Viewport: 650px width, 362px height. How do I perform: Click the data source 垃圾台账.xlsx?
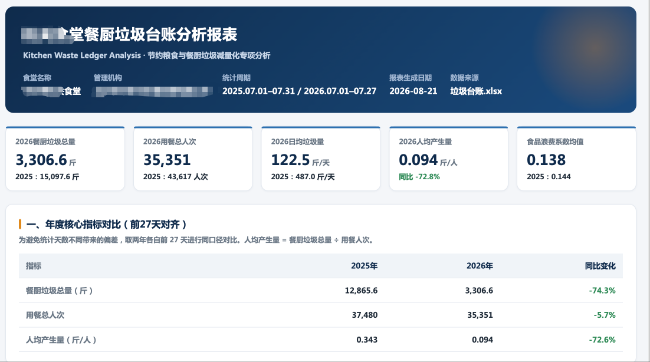pyautogui.click(x=476, y=91)
